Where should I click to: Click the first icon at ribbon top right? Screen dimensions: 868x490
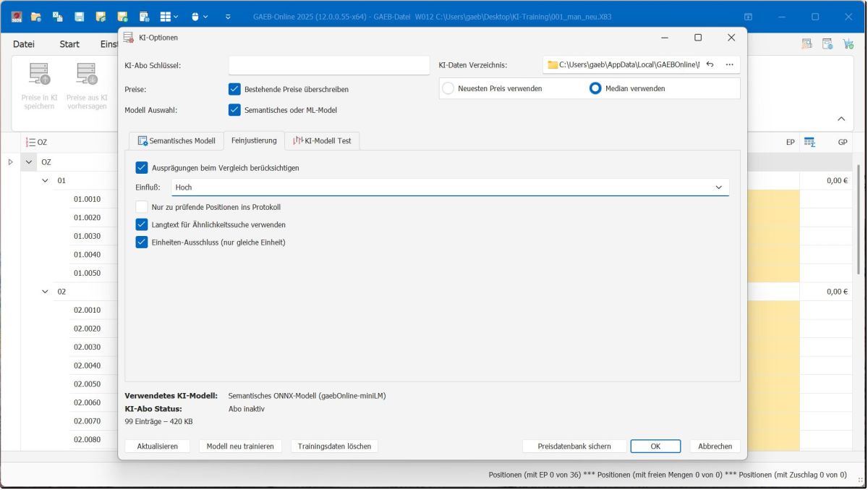click(x=807, y=44)
